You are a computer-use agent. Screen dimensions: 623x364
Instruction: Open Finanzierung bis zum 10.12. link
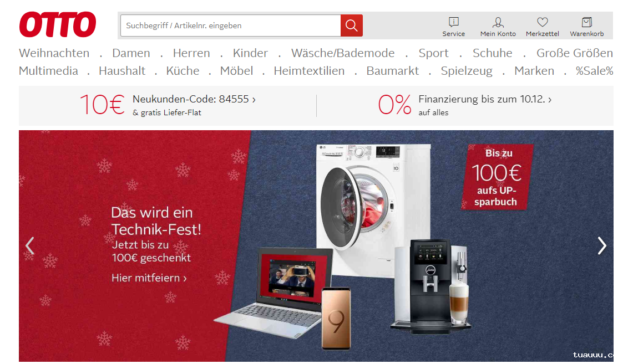click(x=485, y=99)
